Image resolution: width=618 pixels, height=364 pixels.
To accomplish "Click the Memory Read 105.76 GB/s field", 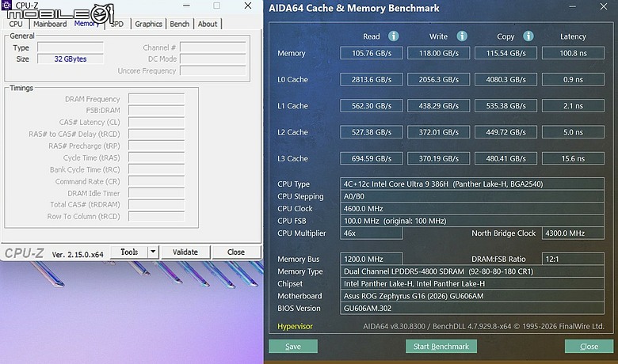I will click(x=372, y=53).
